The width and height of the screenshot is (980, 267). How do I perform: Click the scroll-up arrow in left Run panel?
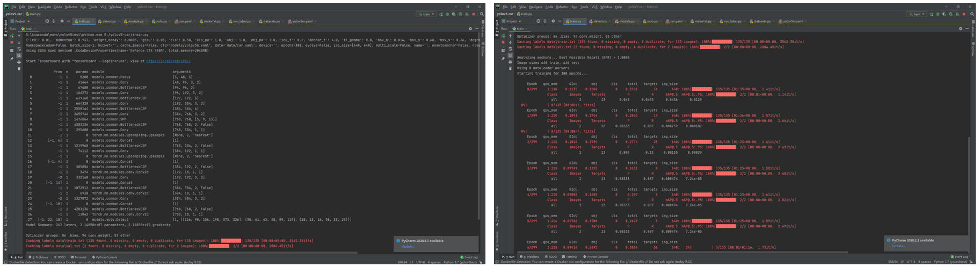coord(19,36)
